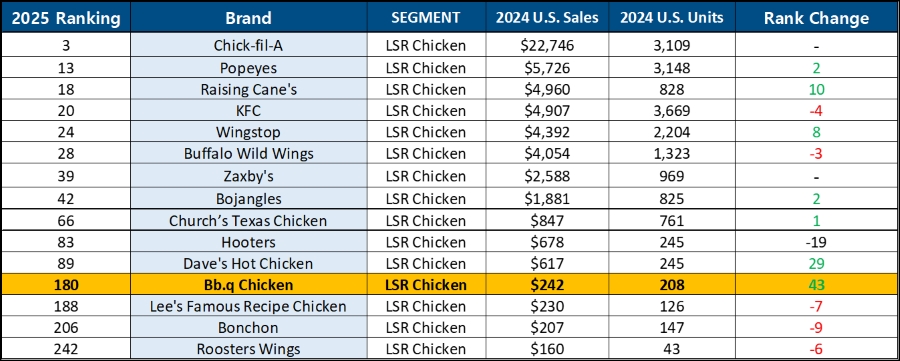Click the Church's Texas Chicken cell
Screen dimensions: 900x361
click(x=249, y=220)
